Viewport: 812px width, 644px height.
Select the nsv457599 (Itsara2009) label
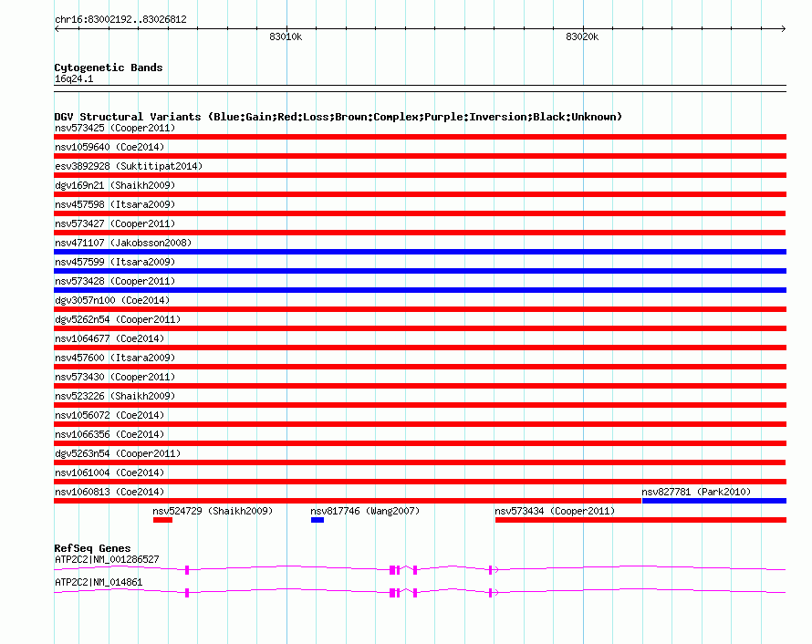click(115, 262)
